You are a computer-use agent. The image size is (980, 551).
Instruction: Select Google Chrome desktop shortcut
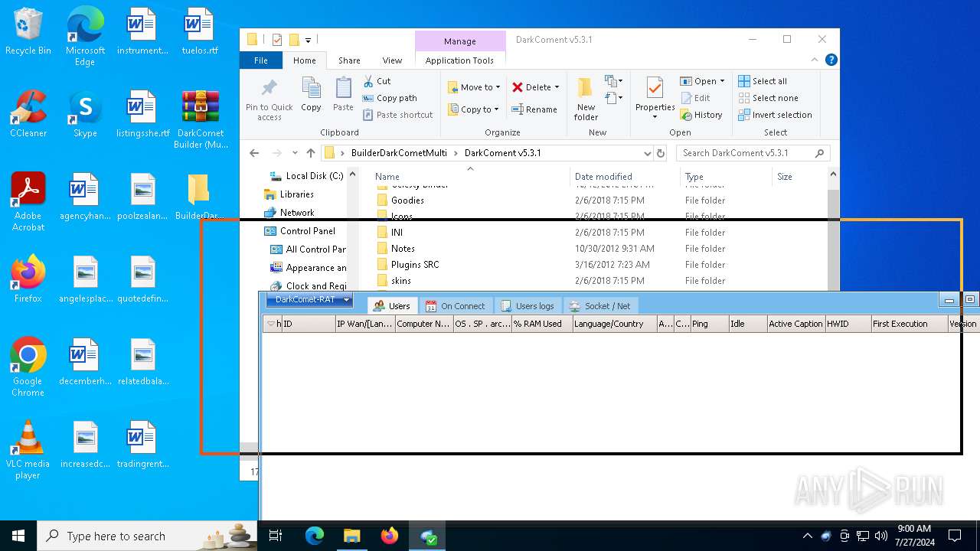pyautogui.click(x=28, y=367)
